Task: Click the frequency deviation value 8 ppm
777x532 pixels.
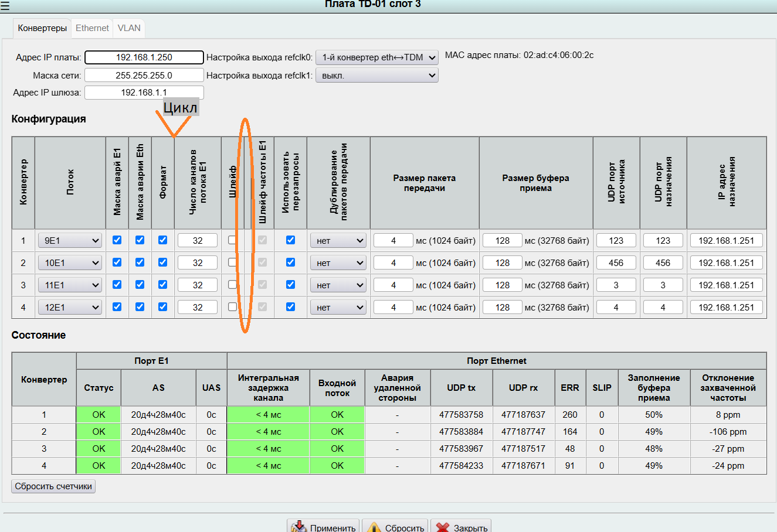Action: pos(728,415)
